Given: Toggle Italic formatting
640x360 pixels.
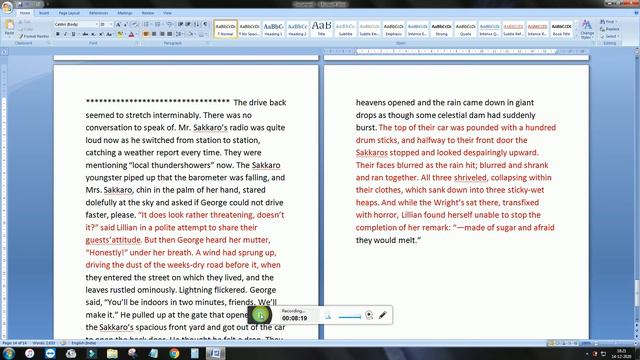Looking at the screenshot, I should 65,34.
